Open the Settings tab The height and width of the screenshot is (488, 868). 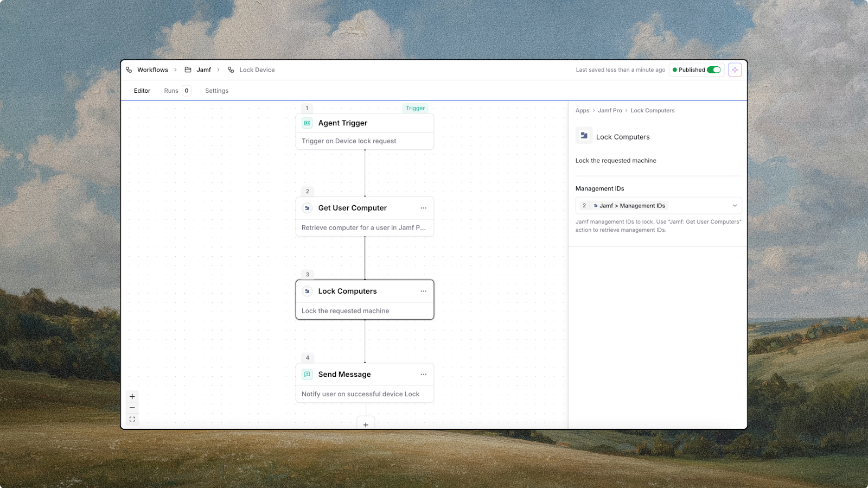point(216,91)
